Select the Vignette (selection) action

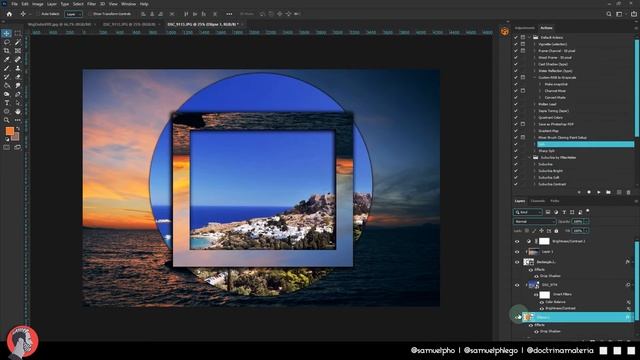pyautogui.click(x=552, y=44)
